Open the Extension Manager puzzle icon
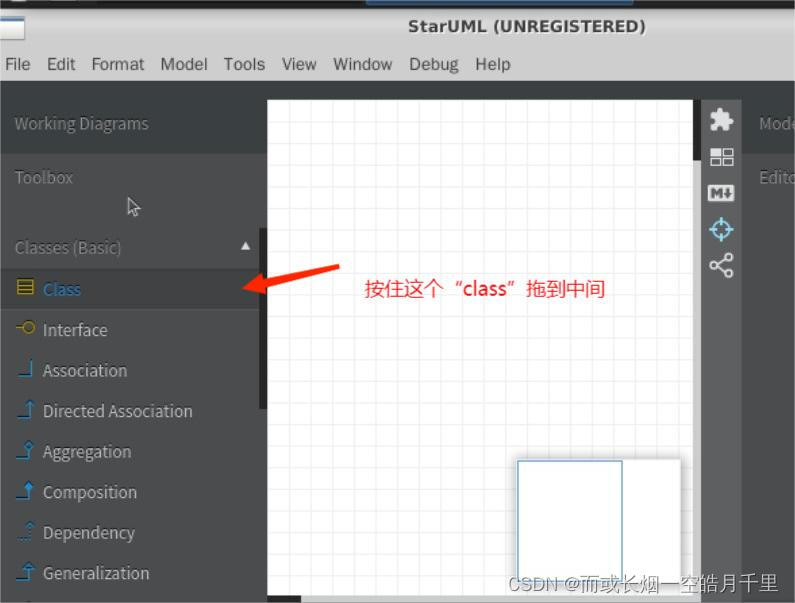 721,120
